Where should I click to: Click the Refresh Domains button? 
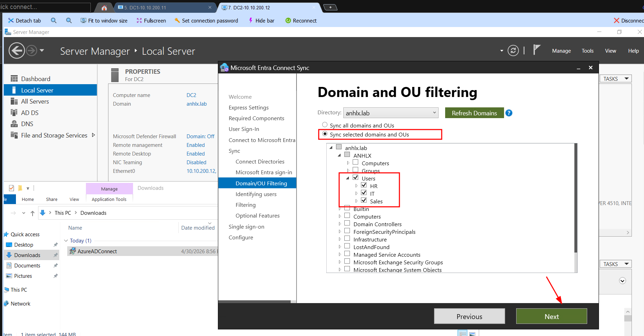(x=474, y=113)
